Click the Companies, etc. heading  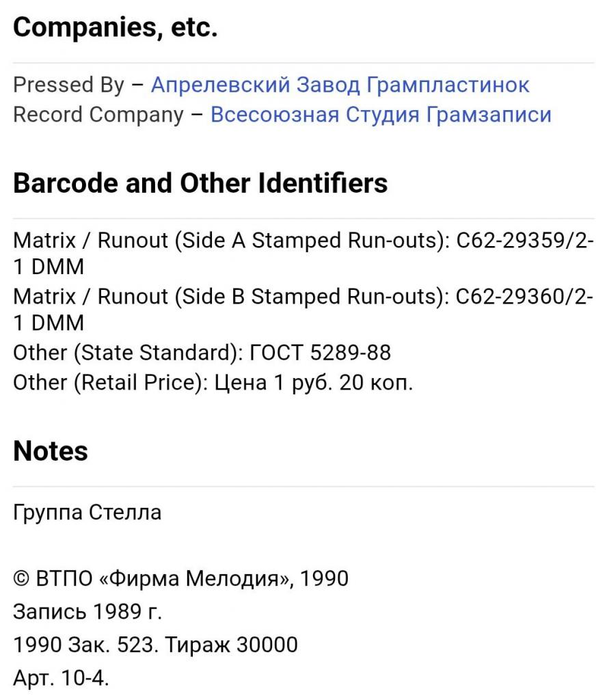[115, 27]
